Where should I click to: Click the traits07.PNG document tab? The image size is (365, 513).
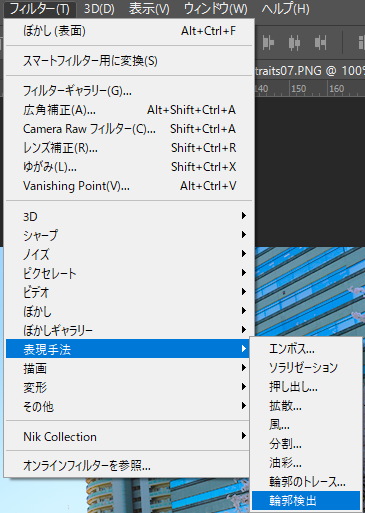pyautogui.click(x=310, y=71)
